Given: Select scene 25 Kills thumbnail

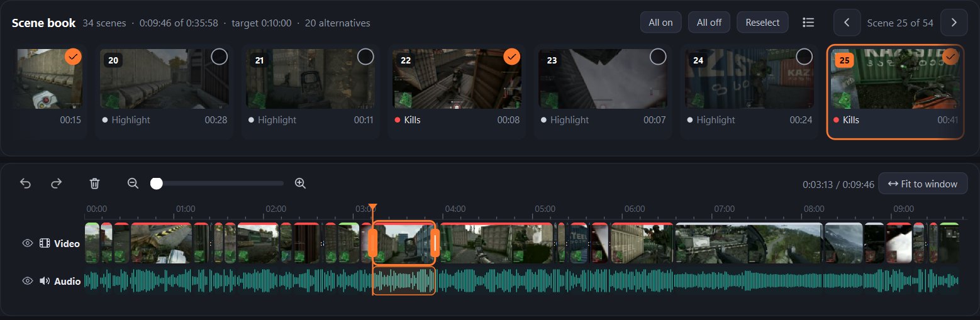Looking at the screenshot, I should 895,79.
